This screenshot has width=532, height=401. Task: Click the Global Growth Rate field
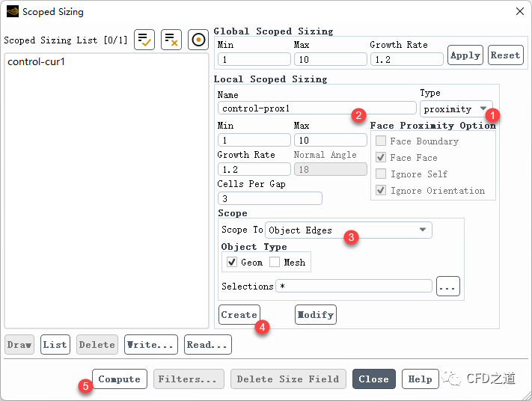406,59
